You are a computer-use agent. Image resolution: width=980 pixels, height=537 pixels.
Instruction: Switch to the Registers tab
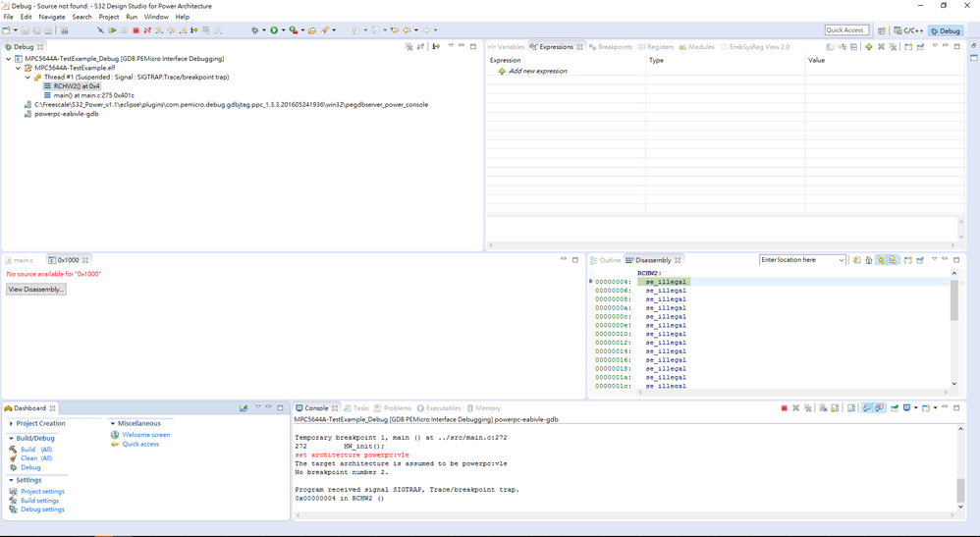point(656,47)
